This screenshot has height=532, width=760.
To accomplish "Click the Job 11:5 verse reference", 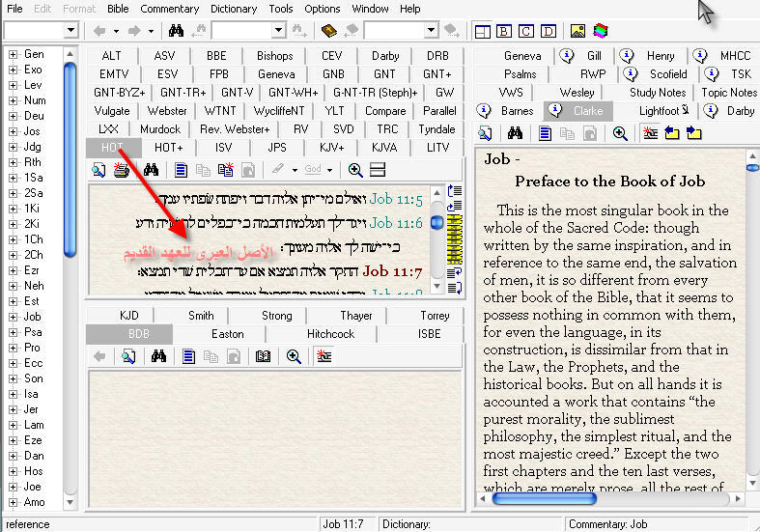I will click(396, 199).
